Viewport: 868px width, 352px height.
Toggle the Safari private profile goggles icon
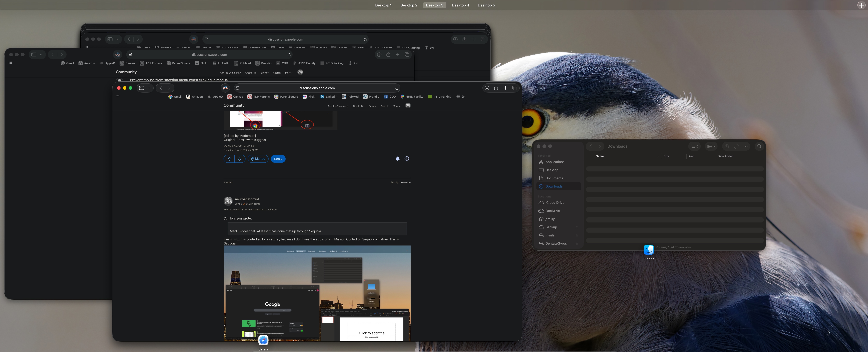(x=225, y=88)
